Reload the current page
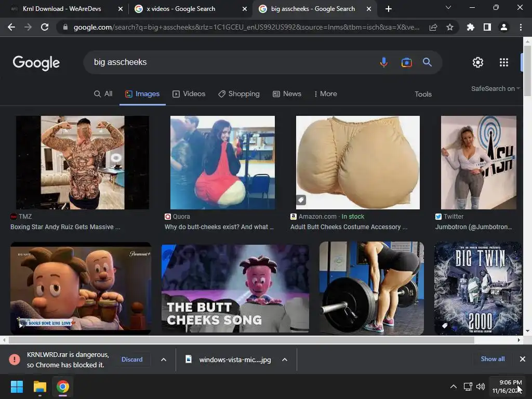 (x=45, y=27)
